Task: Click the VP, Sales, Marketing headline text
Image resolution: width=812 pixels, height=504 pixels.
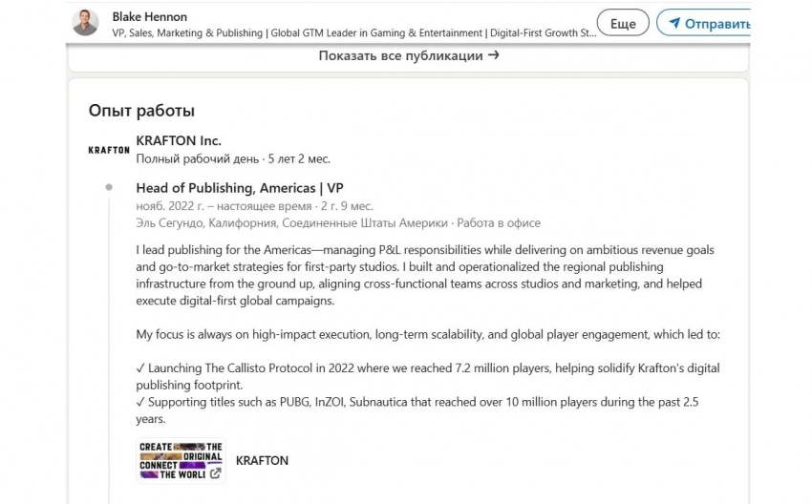Action: pos(353,32)
